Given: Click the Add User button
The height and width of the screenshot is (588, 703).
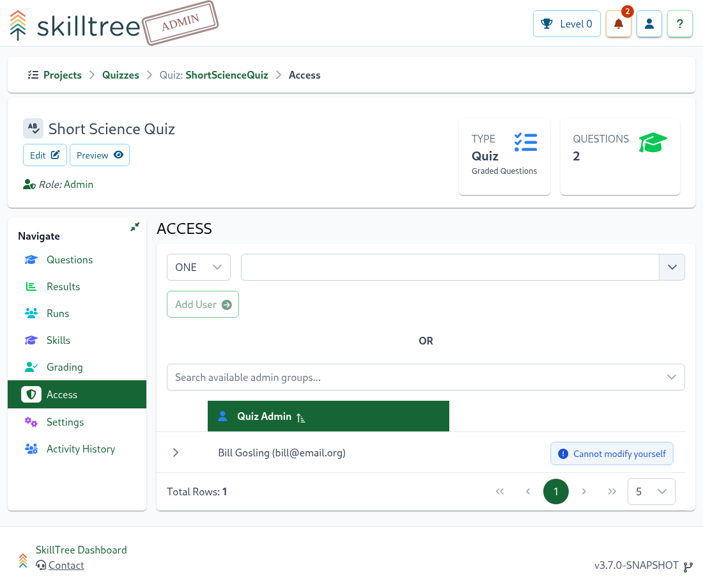Looking at the screenshot, I should point(203,304).
